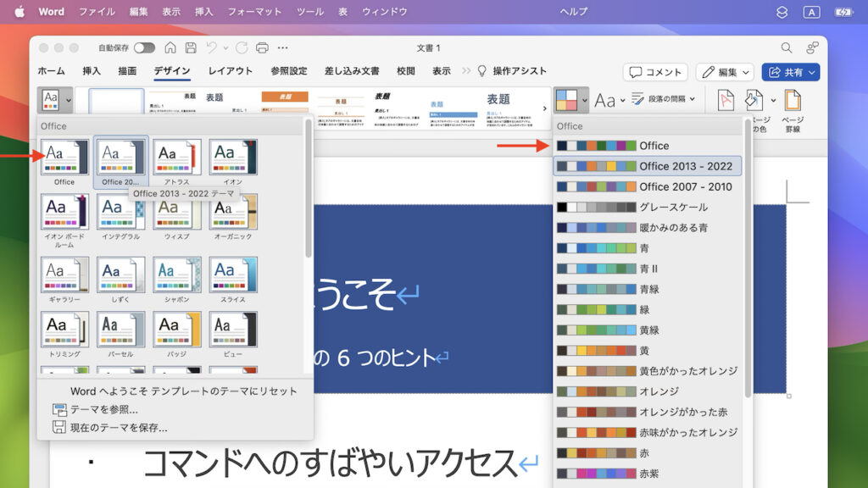Screen dimensions: 868x488
Task: Click the Home icon in the title toolbar
Action: (x=170, y=48)
